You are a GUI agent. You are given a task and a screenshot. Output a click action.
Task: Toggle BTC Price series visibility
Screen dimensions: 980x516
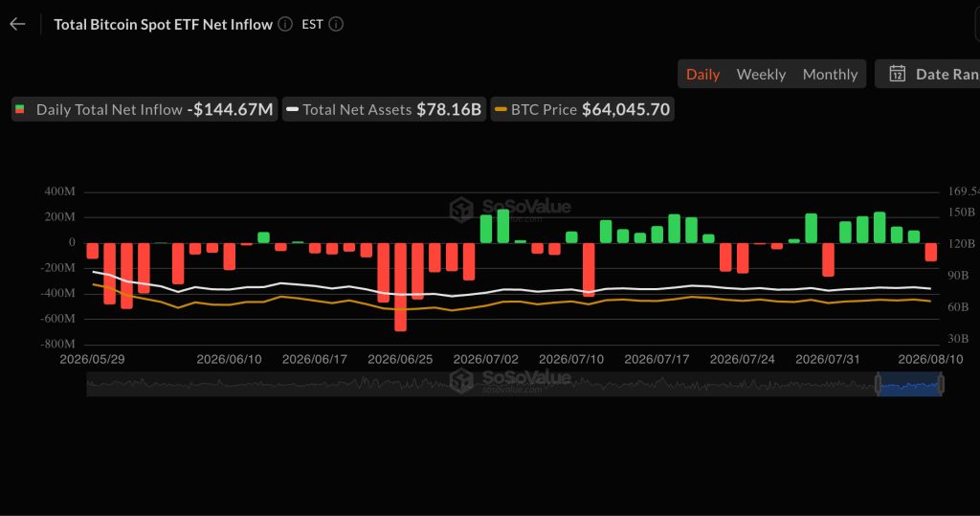[583, 109]
